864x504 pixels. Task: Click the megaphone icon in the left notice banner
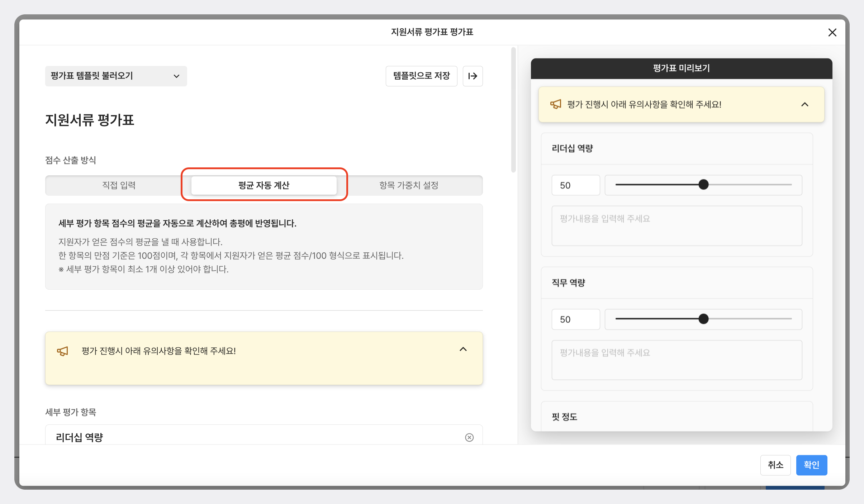[x=62, y=351]
